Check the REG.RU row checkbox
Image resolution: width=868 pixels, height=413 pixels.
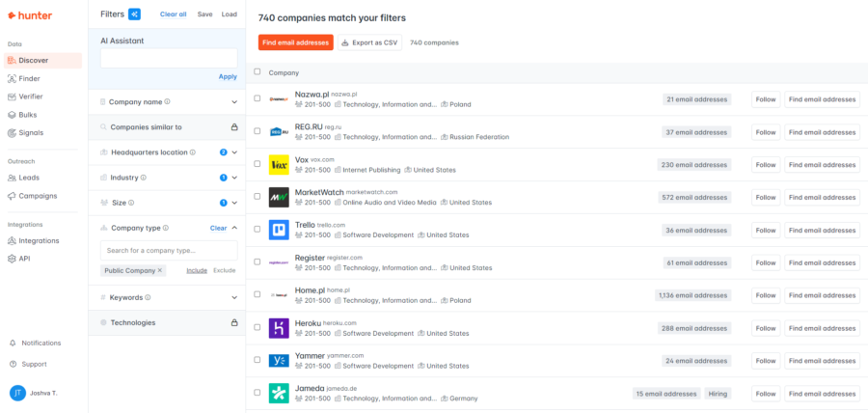(257, 130)
